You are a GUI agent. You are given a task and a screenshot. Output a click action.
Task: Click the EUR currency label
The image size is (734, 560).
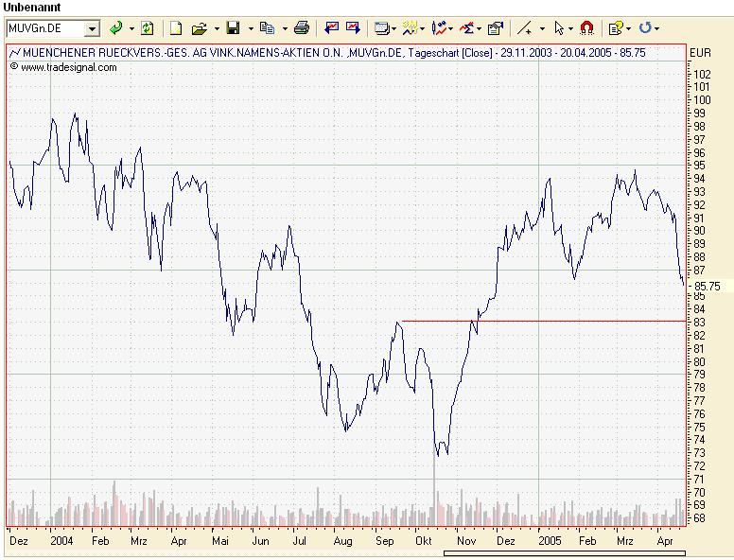(x=700, y=53)
